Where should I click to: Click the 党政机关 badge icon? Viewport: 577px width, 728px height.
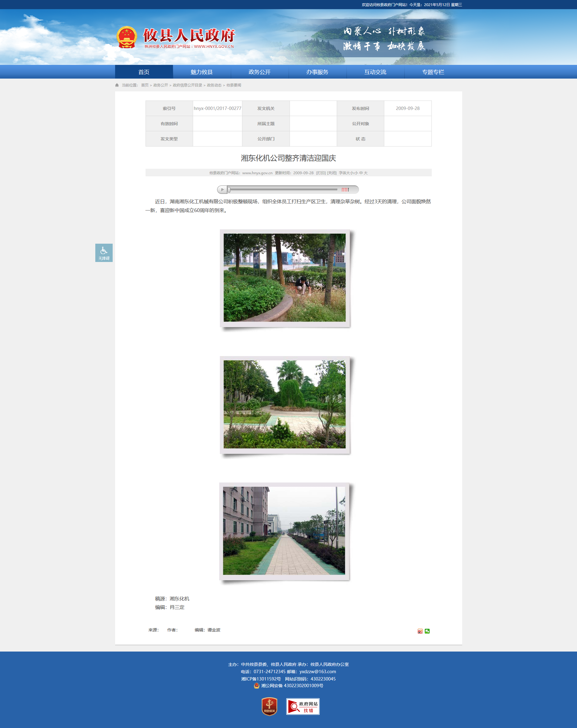(x=269, y=706)
